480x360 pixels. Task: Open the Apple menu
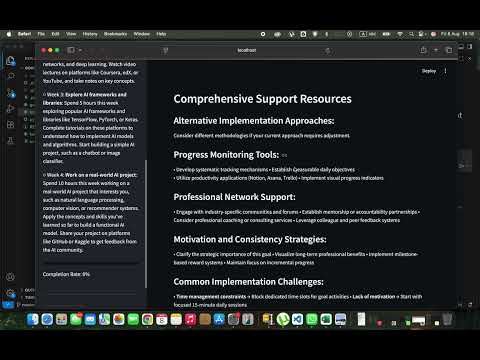[9, 34]
